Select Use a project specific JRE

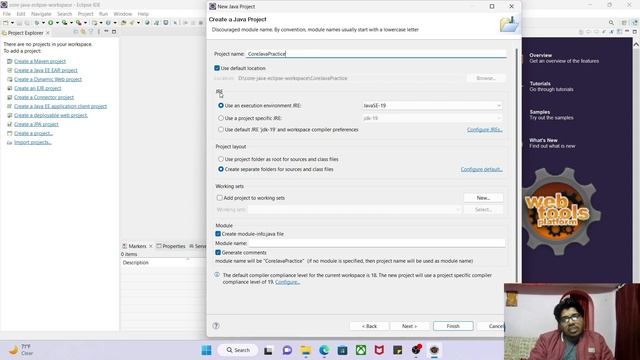[x=221, y=118]
